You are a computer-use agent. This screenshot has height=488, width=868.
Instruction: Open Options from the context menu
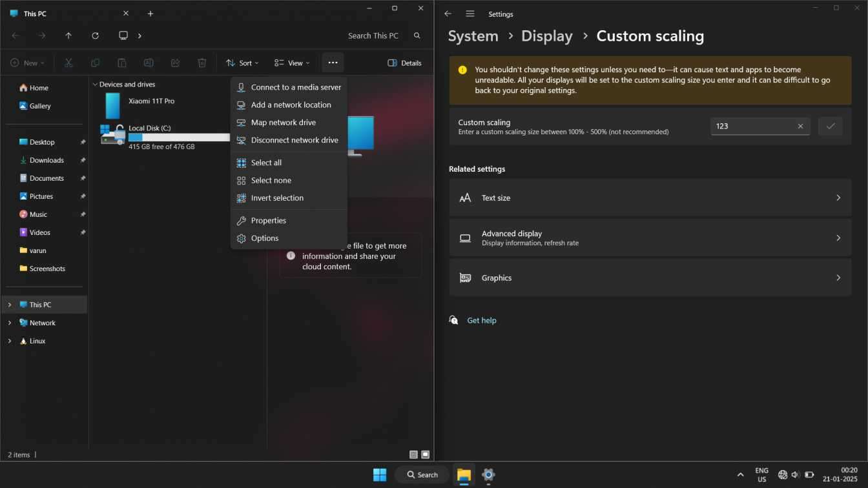pos(265,238)
